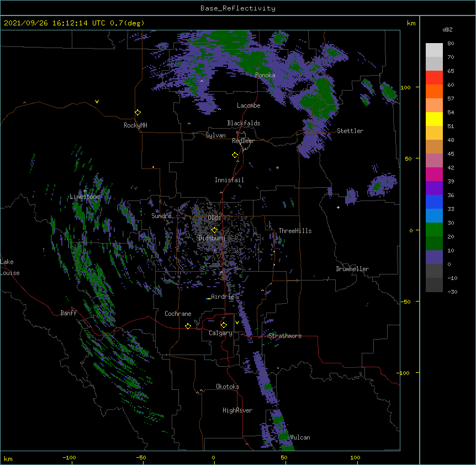Click the yellow diamond marker below Cochrane

[188, 326]
